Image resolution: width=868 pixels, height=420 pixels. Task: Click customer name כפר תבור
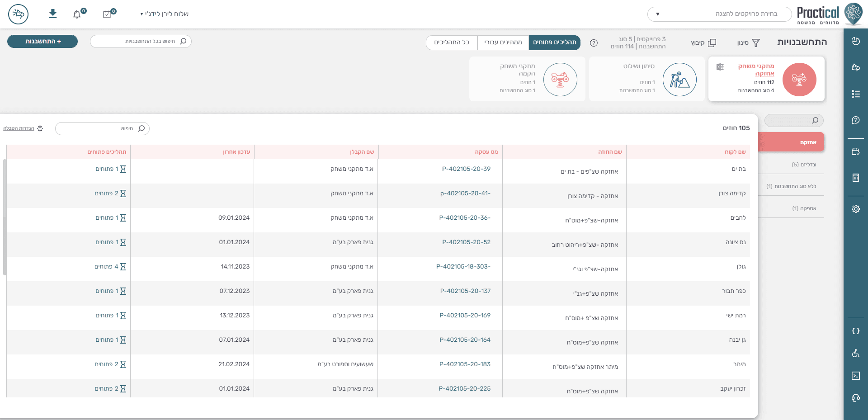734,291
